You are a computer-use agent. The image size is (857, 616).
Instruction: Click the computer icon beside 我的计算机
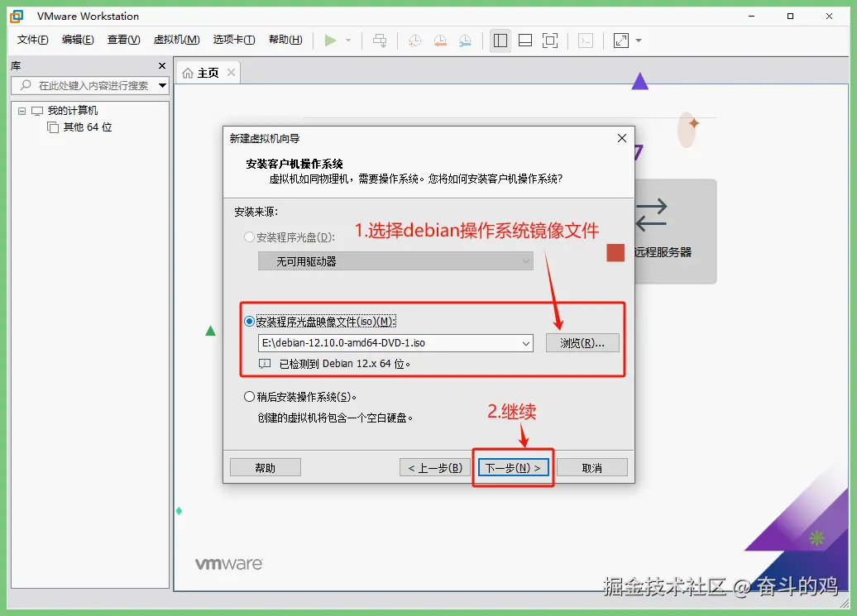pos(37,111)
